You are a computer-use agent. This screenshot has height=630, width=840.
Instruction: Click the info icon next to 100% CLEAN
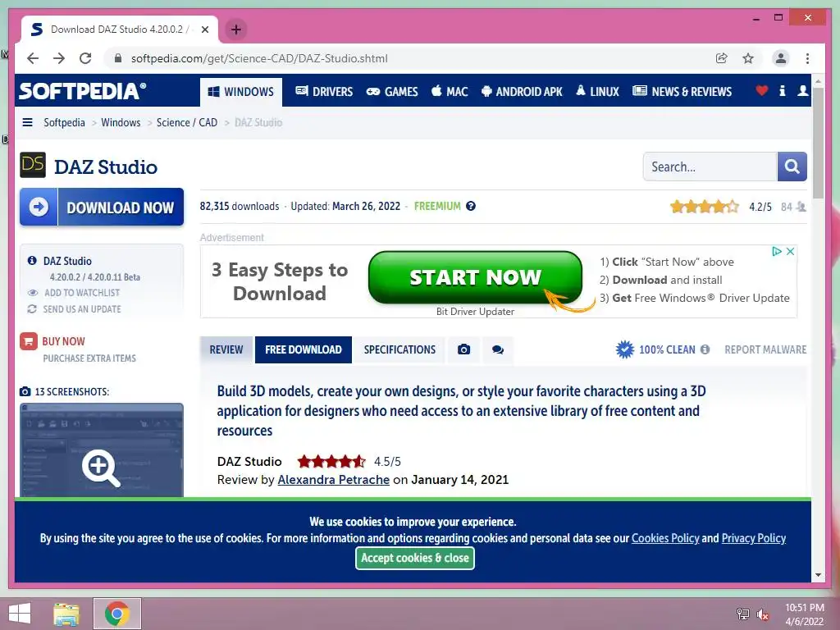(705, 349)
